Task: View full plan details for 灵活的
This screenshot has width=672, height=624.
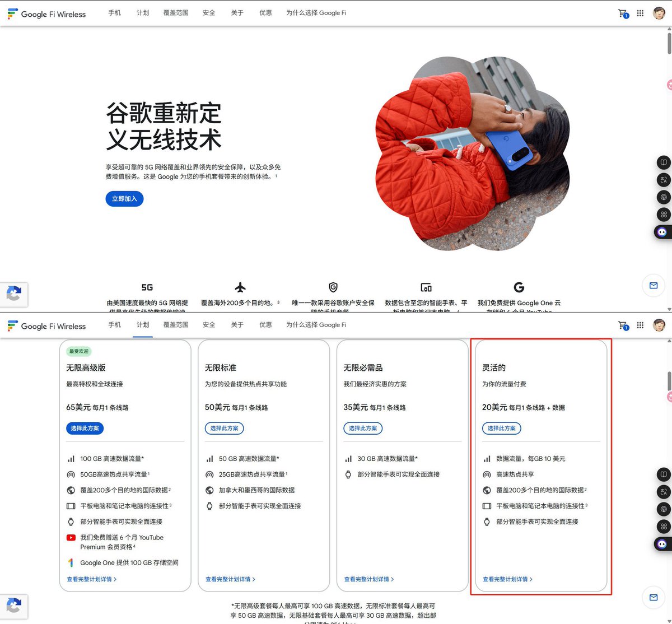Action: (x=507, y=579)
